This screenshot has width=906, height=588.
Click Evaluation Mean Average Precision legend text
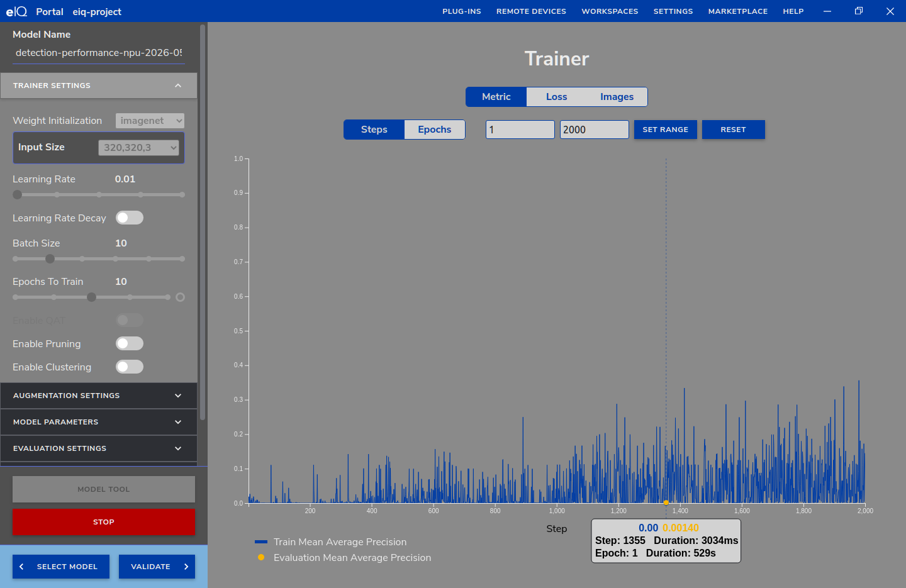coord(352,558)
